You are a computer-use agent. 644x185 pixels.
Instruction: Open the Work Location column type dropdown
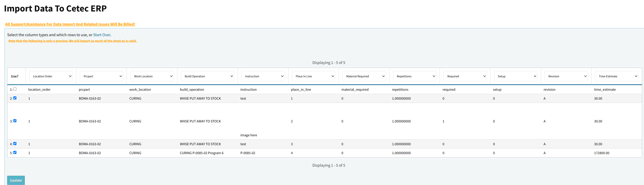tap(152, 76)
